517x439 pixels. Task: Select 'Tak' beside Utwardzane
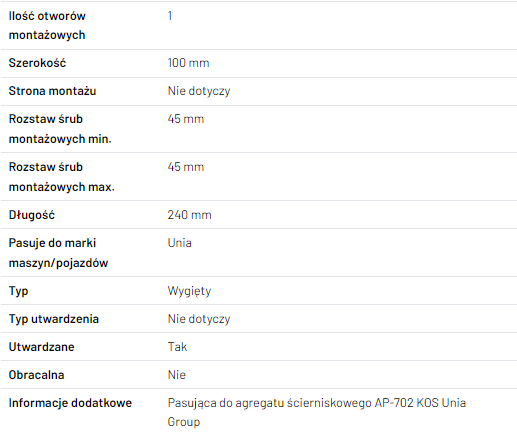pyautogui.click(x=177, y=347)
